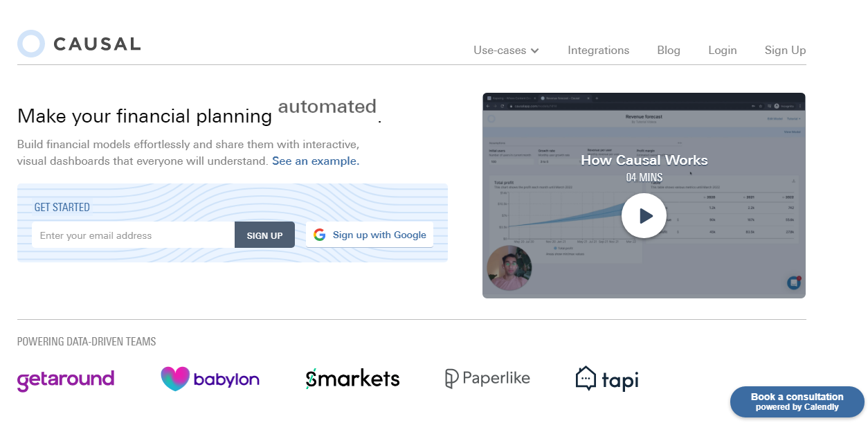Click the 'How Causal Works' video title
This screenshot has height=423, width=868.
coord(644,160)
